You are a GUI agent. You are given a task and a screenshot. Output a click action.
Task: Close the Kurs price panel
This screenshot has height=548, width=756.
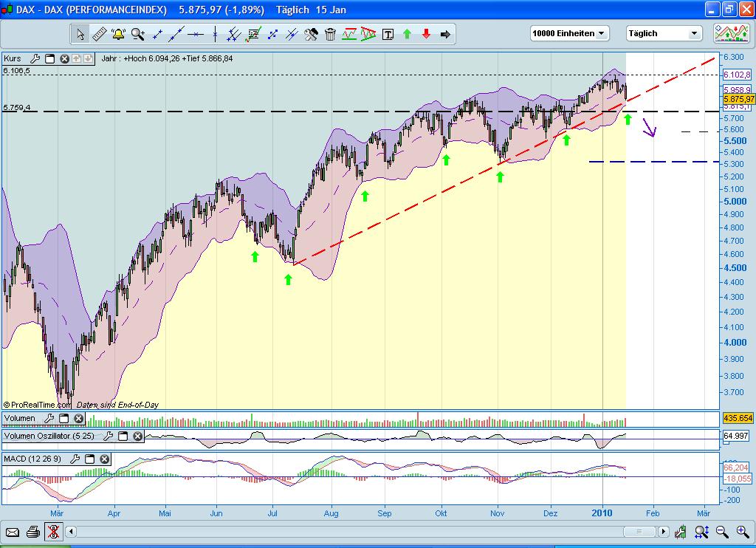pyautogui.click(x=65, y=59)
